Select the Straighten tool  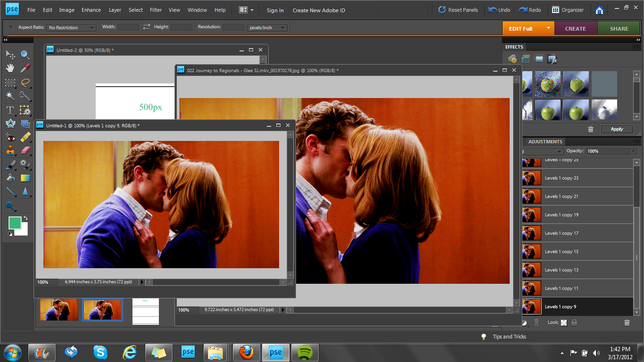coord(25,124)
